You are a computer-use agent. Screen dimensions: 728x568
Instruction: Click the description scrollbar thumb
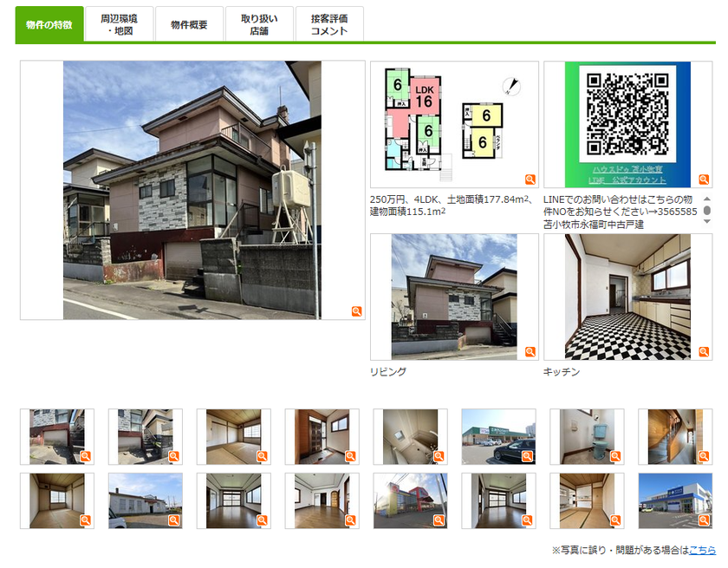click(x=707, y=211)
